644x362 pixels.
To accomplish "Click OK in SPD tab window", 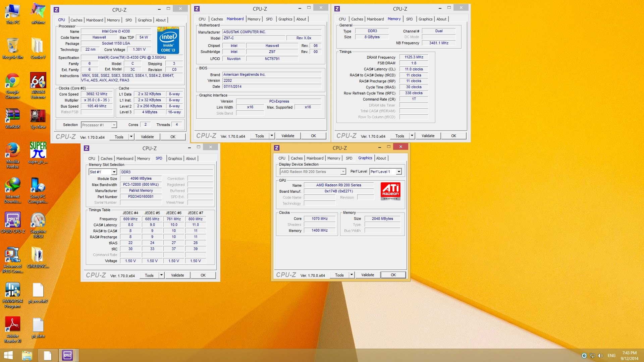I will (x=203, y=275).
